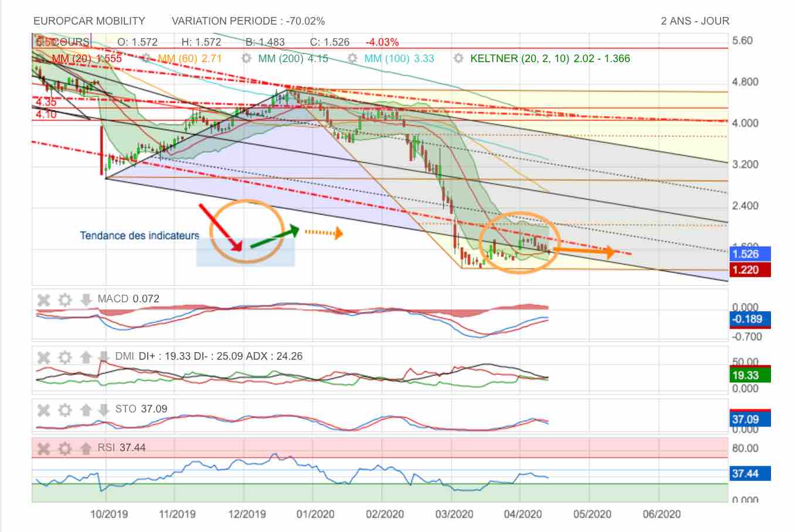Move the RSI panel up

click(x=86, y=448)
